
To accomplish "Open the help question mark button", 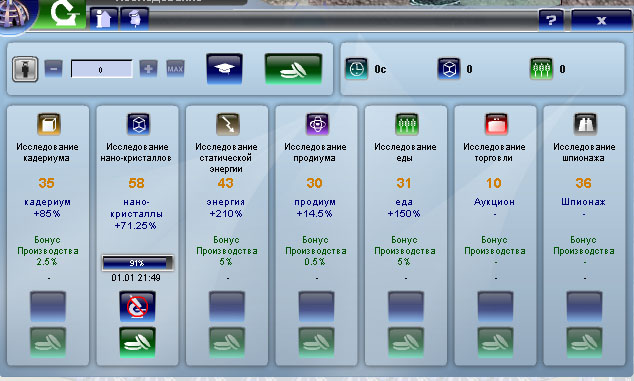I will click(x=551, y=20).
